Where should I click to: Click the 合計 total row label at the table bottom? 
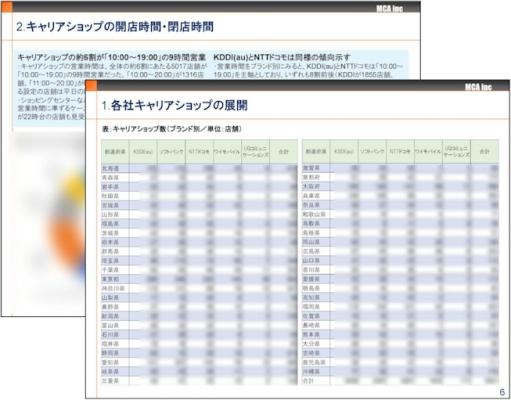(308, 380)
